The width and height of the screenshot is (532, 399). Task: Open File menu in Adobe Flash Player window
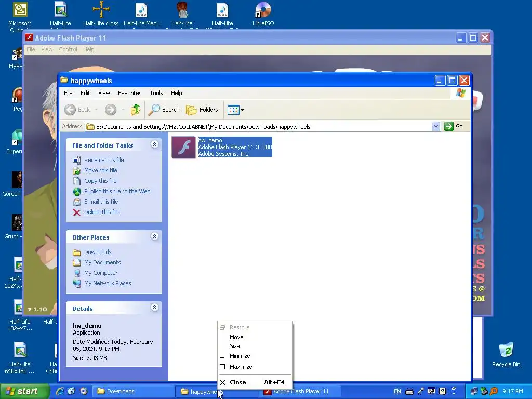click(x=31, y=49)
